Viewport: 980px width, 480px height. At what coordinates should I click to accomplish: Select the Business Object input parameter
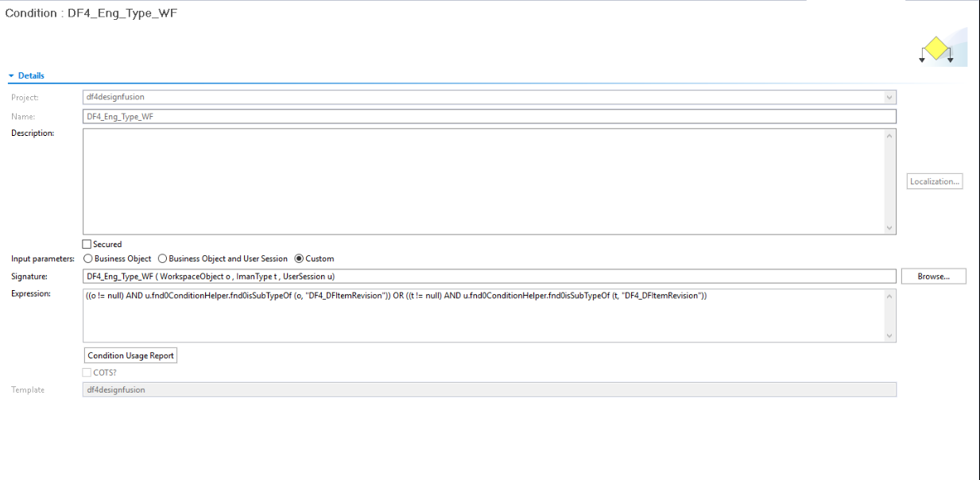[x=87, y=258]
